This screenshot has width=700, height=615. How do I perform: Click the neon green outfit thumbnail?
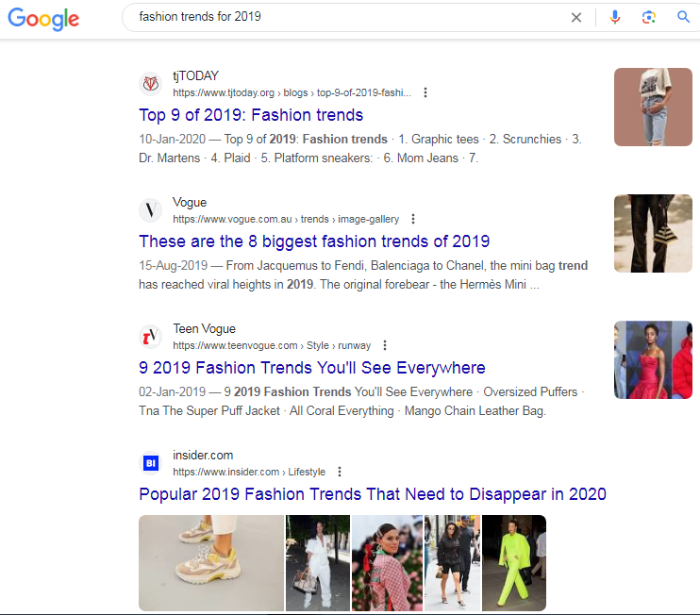point(514,563)
